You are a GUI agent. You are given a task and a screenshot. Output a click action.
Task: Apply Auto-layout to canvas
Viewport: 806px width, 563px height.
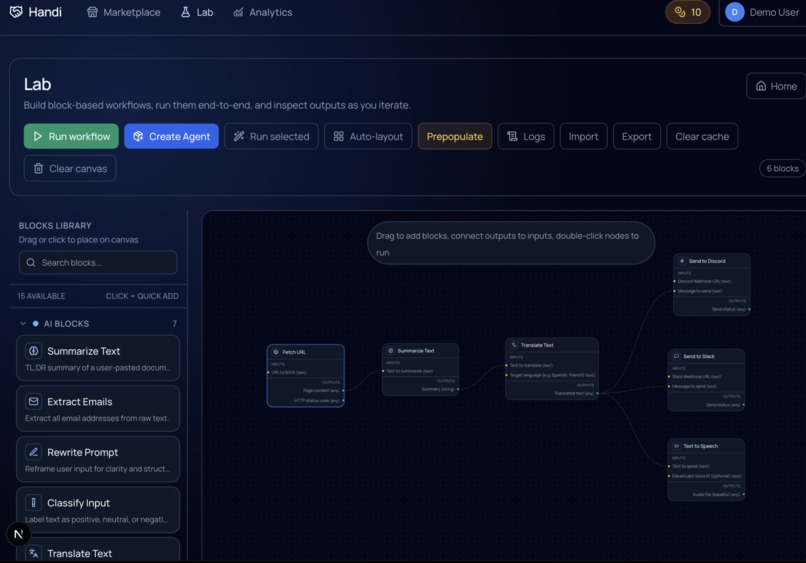tap(368, 136)
